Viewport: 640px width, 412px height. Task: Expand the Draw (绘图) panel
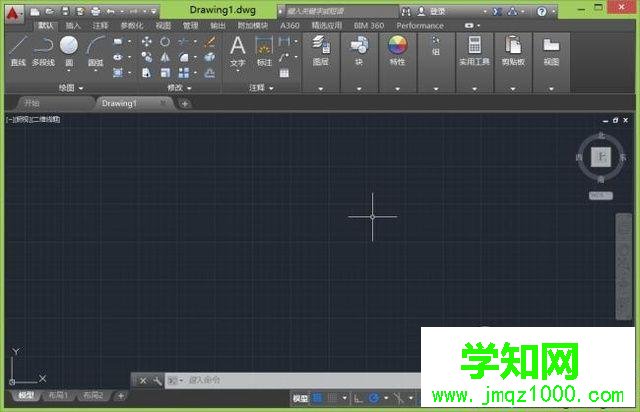(x=71, y=88)
